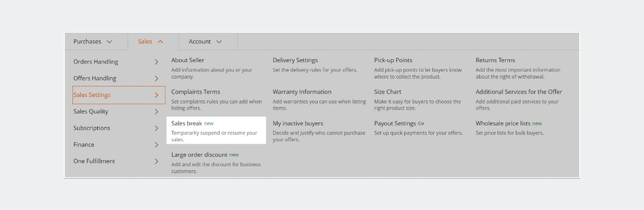Click the key icon beside Payout Settings
Screen dimensions: 644x210
421,124
